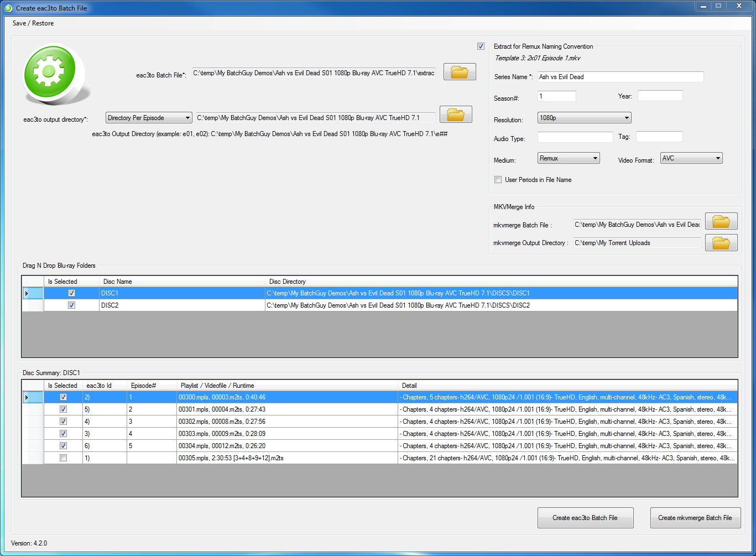Click the empty Episode# cell for 00305.mpls

coord(152,458)
